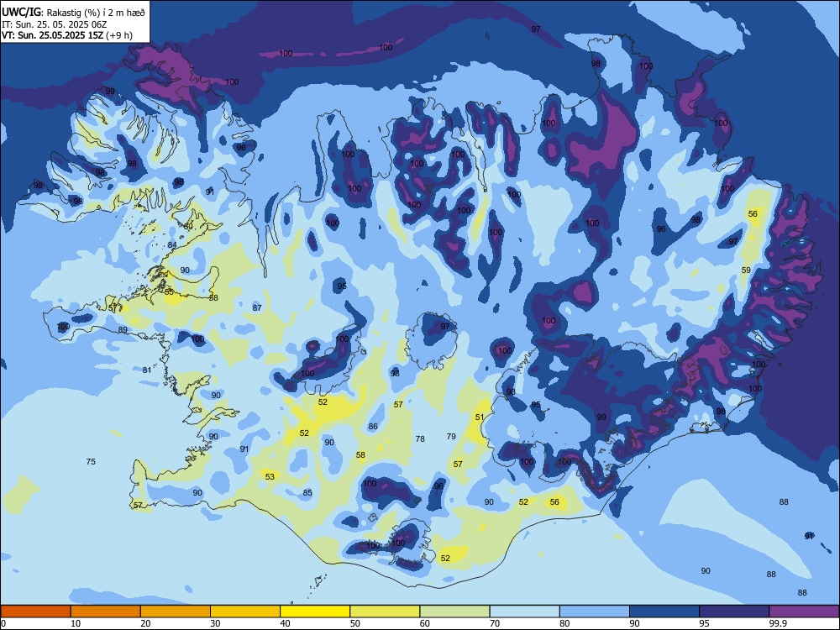Pick the 95–99.9 dark indigo legend swatch

click(734, 612)
